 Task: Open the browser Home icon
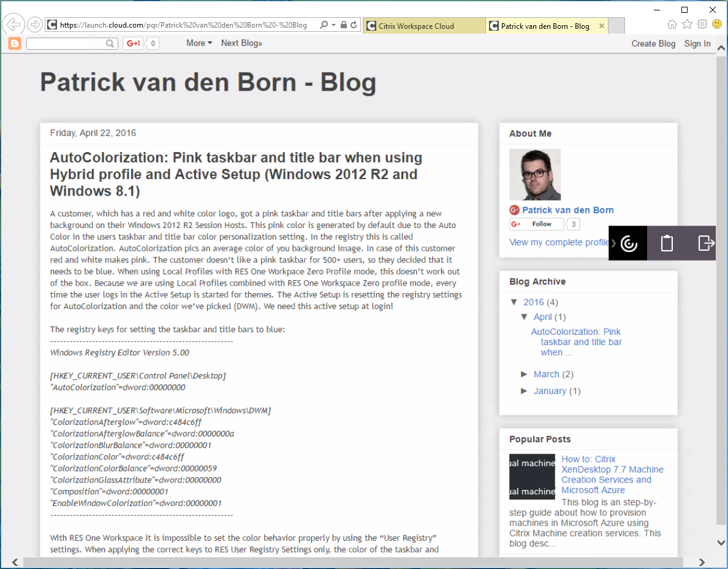tap(672, 24)
